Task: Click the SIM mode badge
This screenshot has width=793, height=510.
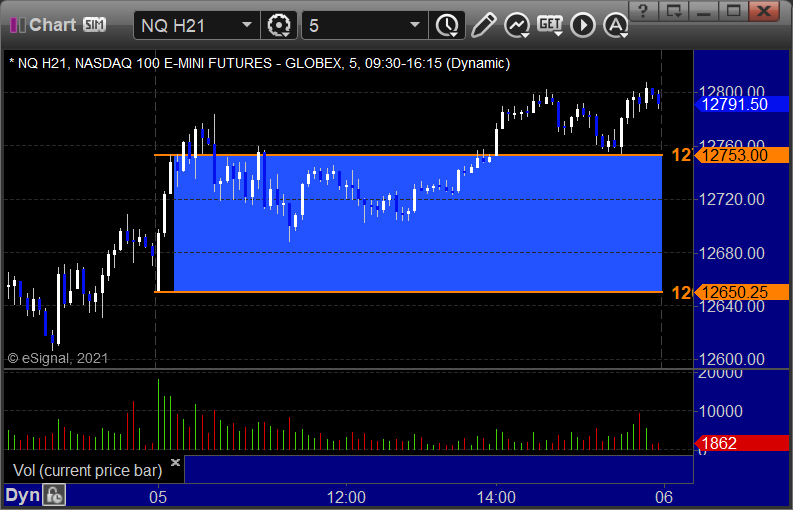Action: (95, 24)
